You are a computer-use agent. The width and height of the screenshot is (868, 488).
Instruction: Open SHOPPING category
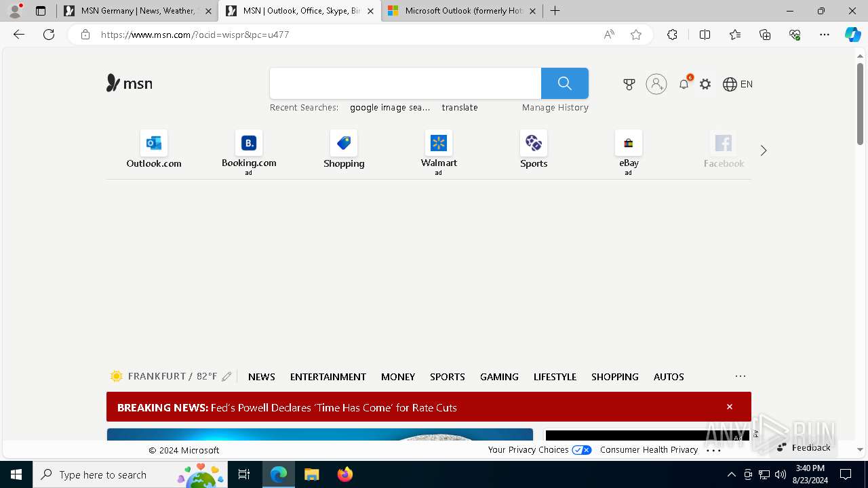pos(615,377)
